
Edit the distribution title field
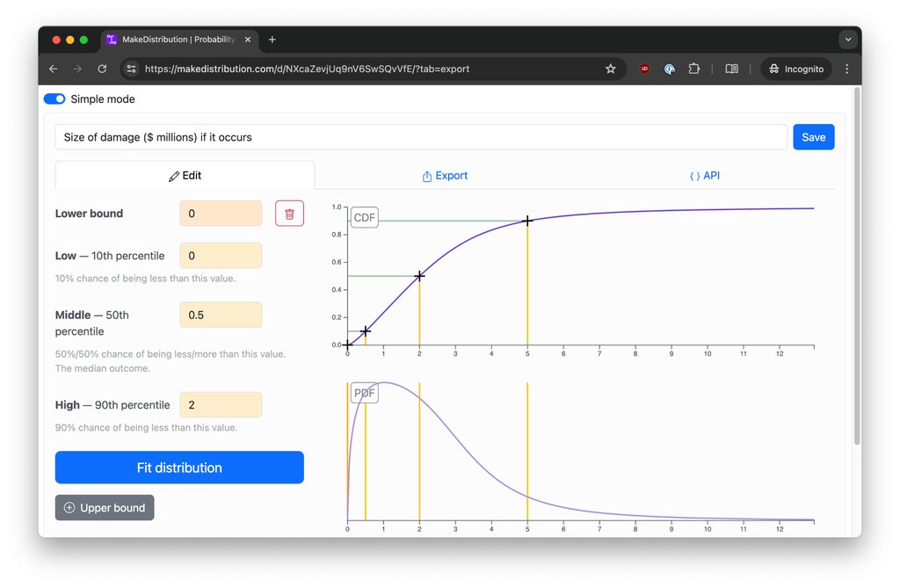[421, 137]
